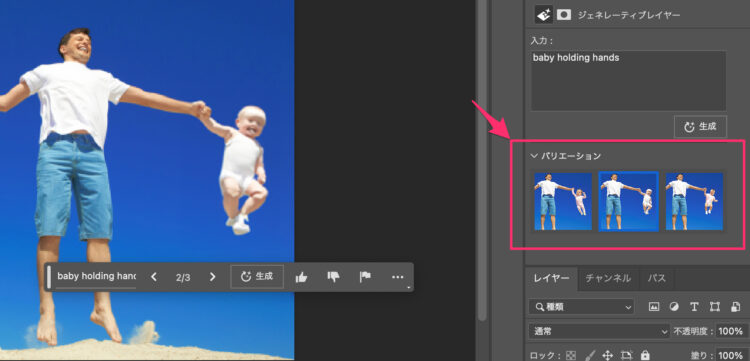
Task: Filter layers by pixel layer icon
Action: pos(654,306)
